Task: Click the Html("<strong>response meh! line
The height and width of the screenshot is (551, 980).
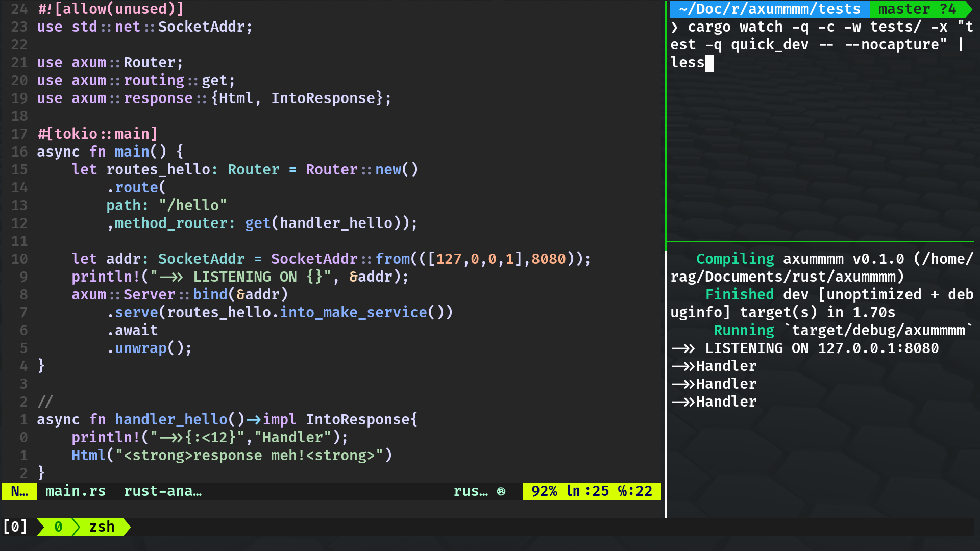Action: [232, 456]
